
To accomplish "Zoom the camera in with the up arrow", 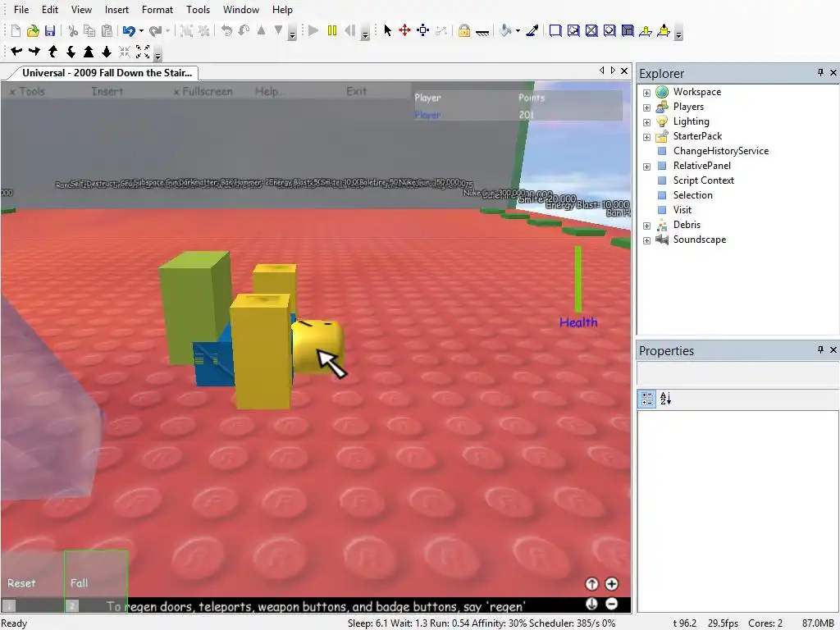I will point(89,52).
